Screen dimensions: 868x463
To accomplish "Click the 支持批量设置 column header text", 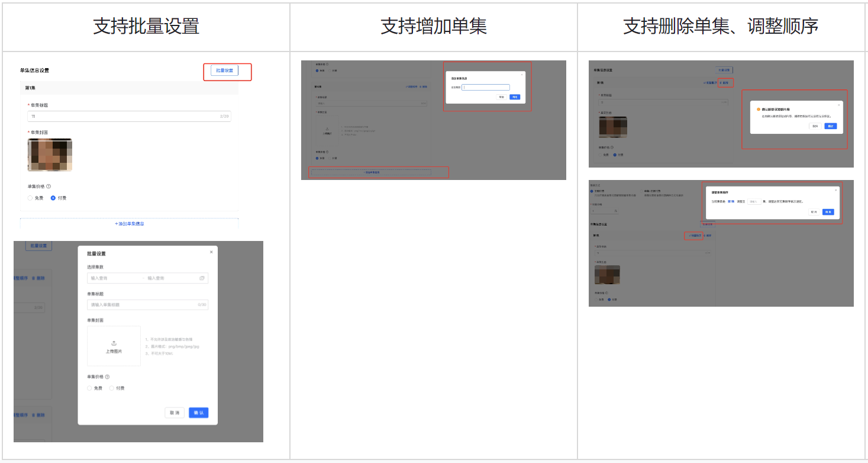I will coord(146,27).
